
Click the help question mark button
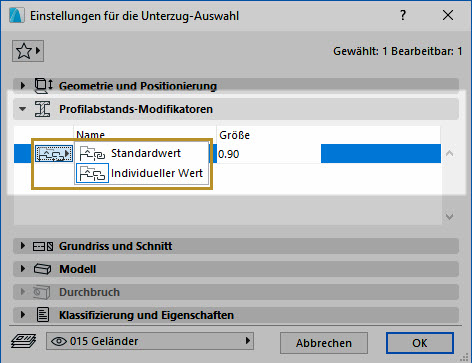point(403,15)
